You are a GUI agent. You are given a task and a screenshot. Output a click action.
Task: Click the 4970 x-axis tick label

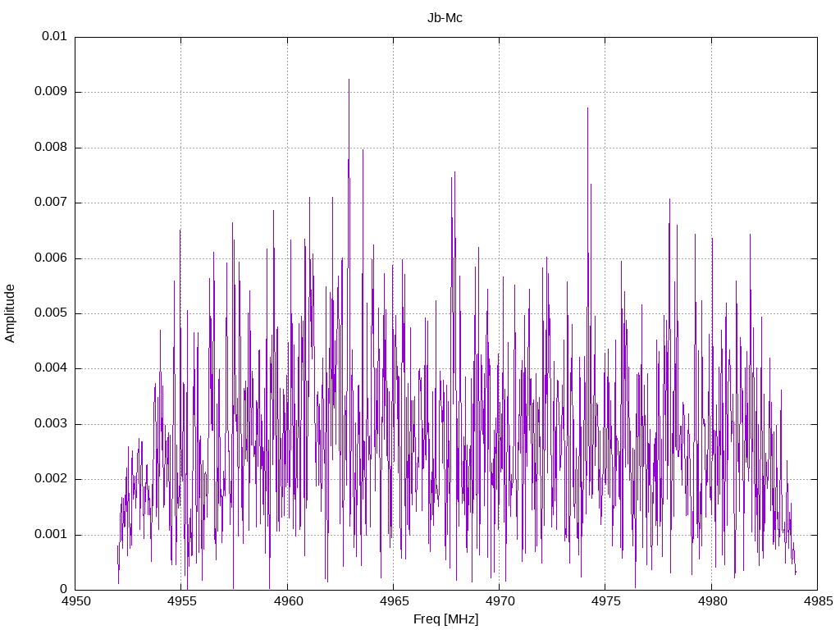(500, 601)
